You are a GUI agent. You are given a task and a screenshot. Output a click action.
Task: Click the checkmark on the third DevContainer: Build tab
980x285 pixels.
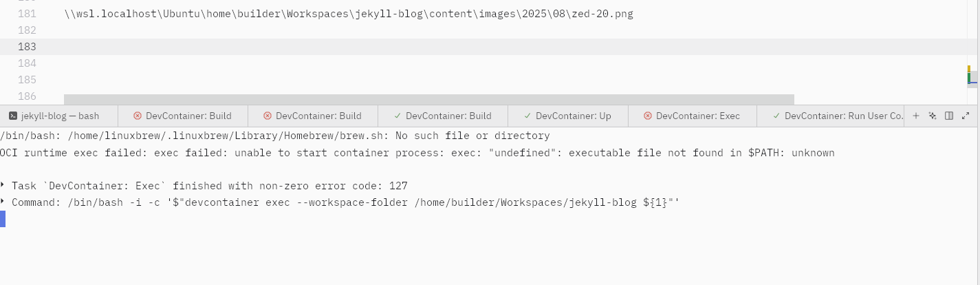398,116
